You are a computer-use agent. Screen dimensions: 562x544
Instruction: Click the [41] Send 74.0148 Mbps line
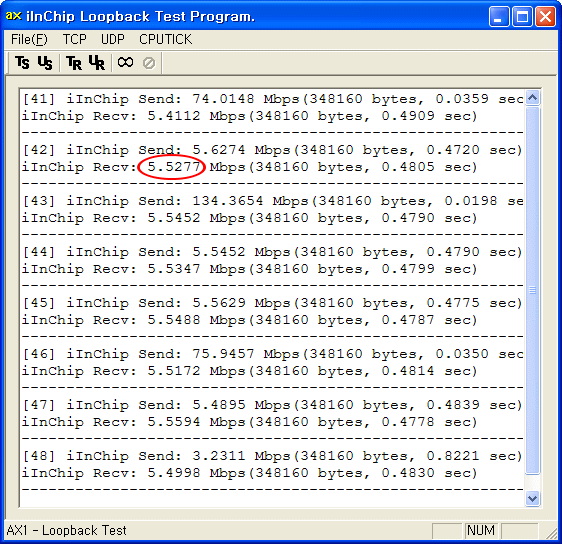[273, 99]
